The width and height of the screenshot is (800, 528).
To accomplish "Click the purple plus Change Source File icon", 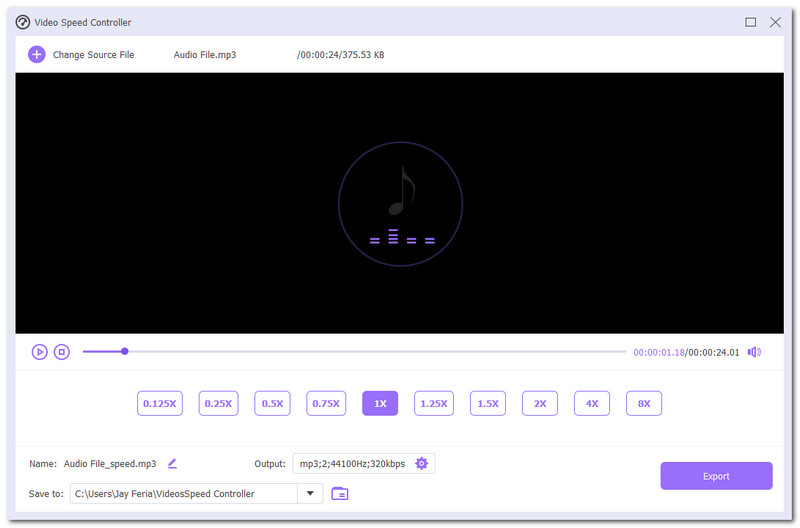I will coord(37,54).
